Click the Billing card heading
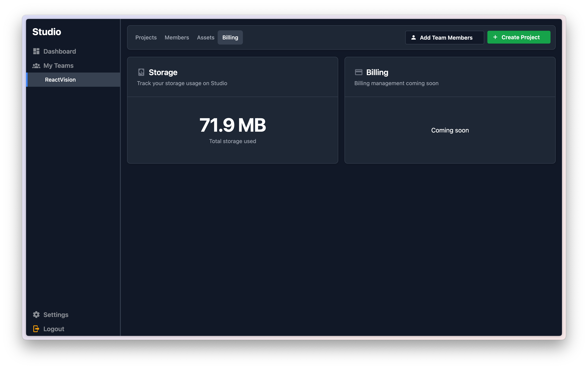The width and height of the screenshot is (588, 369). pyautogui.click(x=377, y=72)
